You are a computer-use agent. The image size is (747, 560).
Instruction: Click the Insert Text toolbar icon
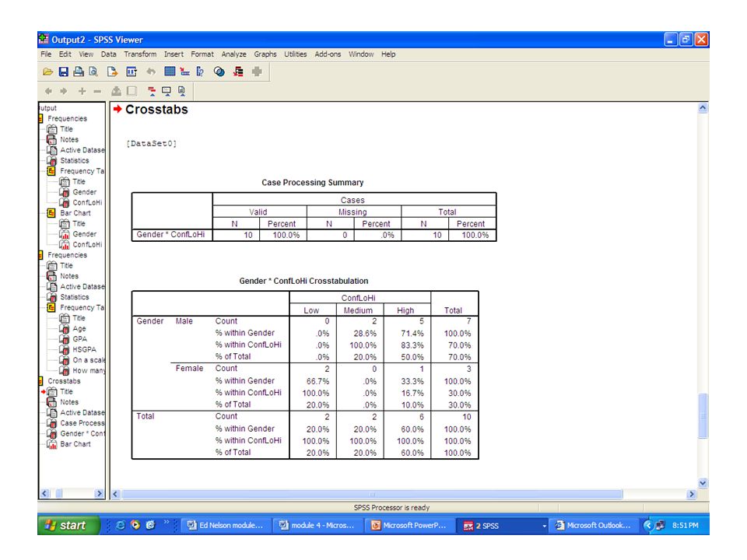[x=181, y=91]
